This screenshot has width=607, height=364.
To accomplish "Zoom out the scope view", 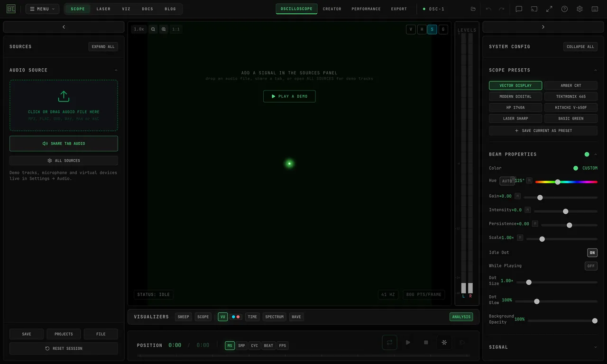I will click(153, 29).
